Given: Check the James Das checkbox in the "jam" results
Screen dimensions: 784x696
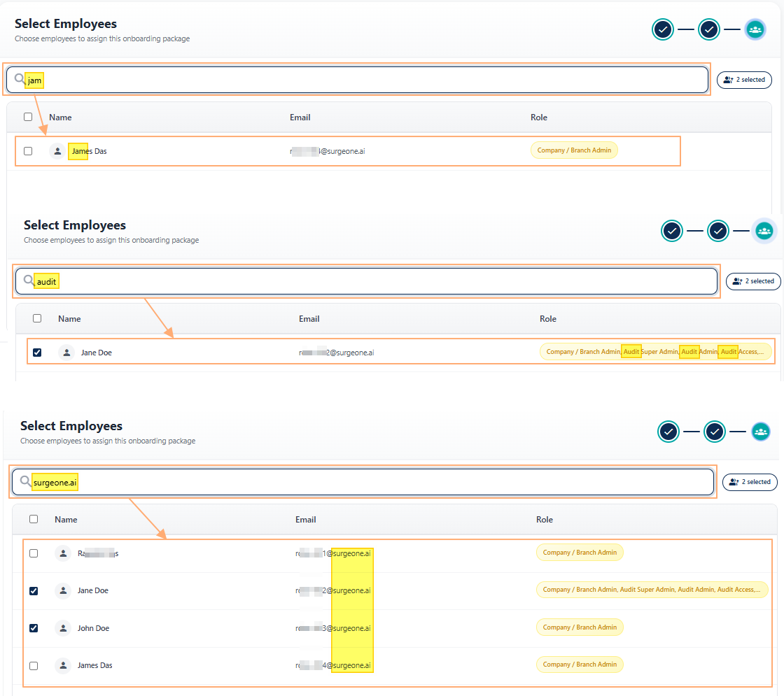Looking at the screenshot, I should coord(28,151).
